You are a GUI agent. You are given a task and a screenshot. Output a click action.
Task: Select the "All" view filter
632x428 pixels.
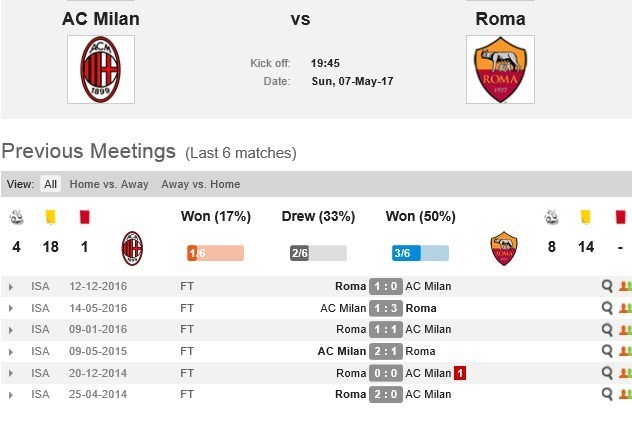click(x=50, y=184)
